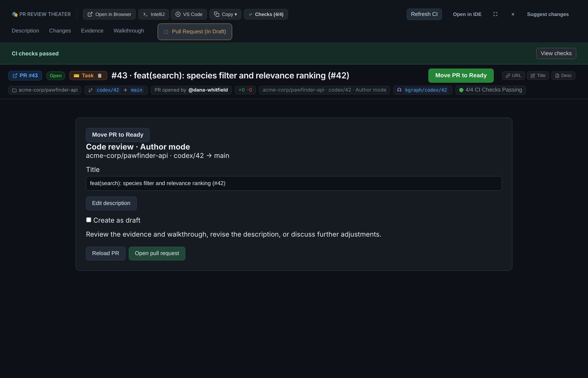
Task: Click Reload PR button
Action: [x=105, y=253]
